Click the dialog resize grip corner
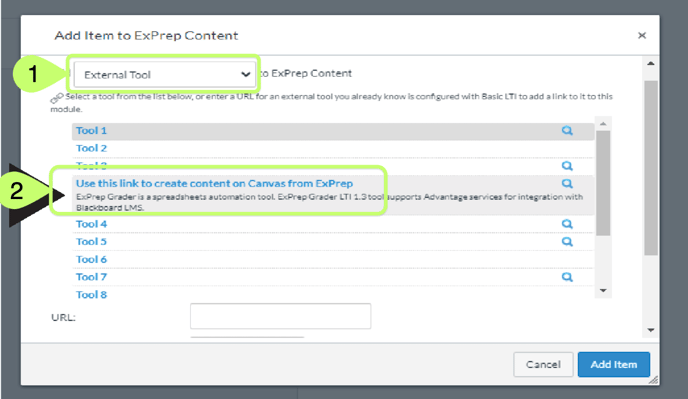688x399 pixels. [654, 380]
